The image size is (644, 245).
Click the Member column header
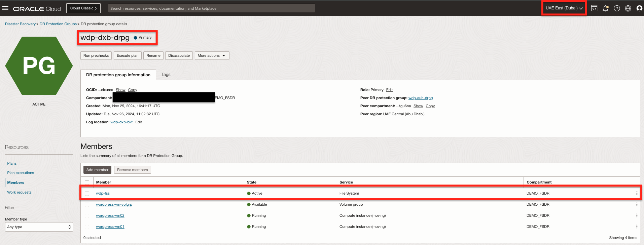tap(104, 182)
